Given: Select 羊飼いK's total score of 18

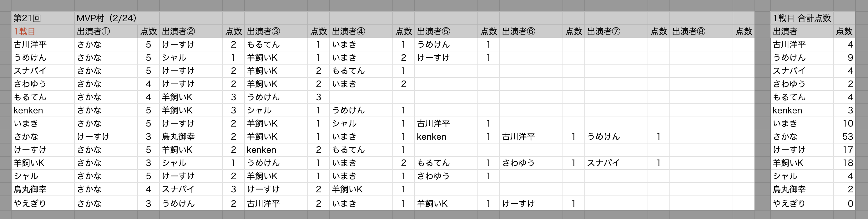Looking at the screenshot, I should 847,163.
